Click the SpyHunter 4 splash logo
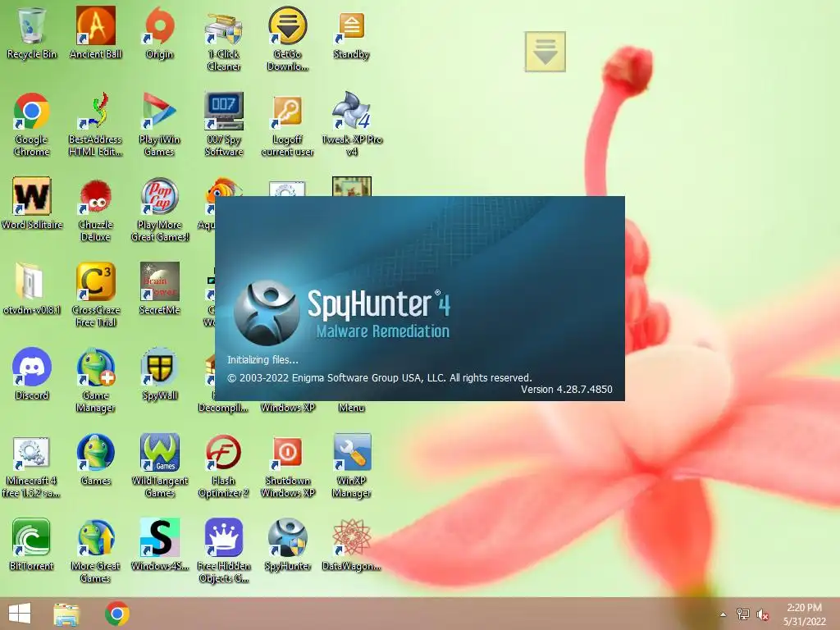The height and width of the screenshot is (630, 840). pos(267,313)
